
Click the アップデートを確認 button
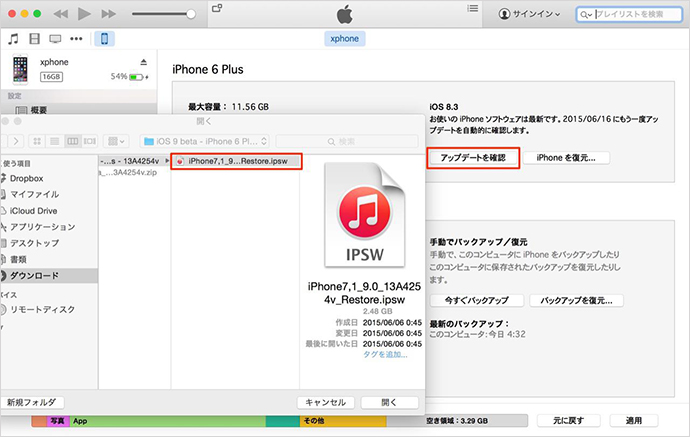pos(473,158)
